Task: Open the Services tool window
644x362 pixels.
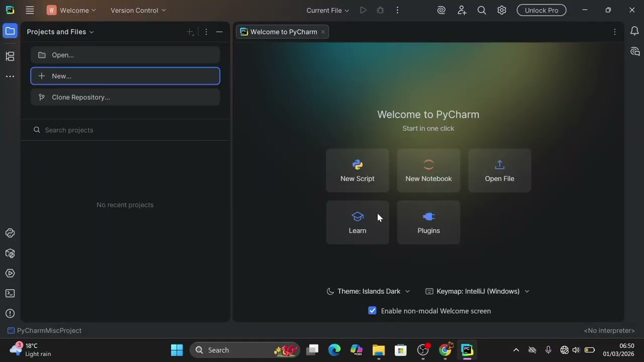Action: [x=10, y=274]
